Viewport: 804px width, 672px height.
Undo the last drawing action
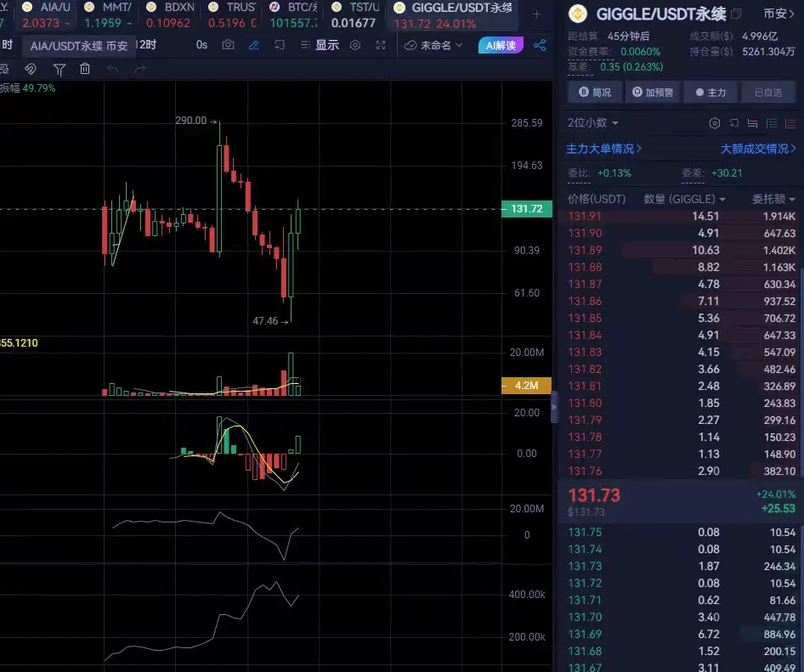click(113, 69)
